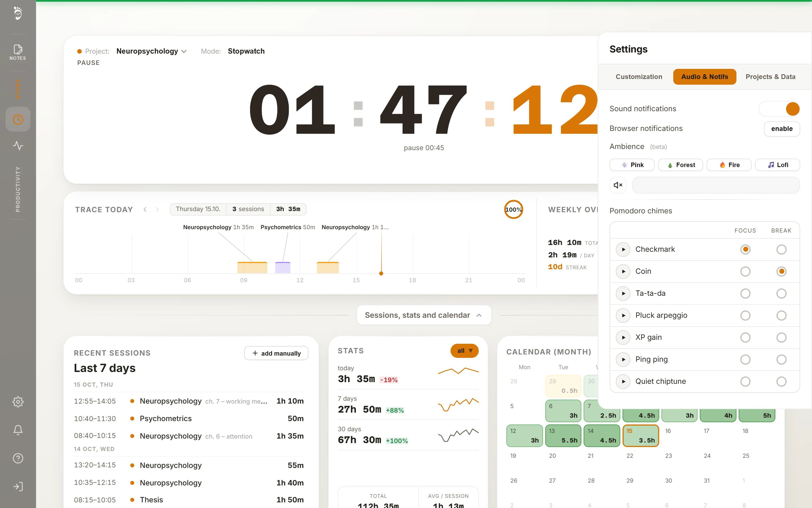
Task: Mute ambience with speaker icon
Action: [x=618, y=185]
